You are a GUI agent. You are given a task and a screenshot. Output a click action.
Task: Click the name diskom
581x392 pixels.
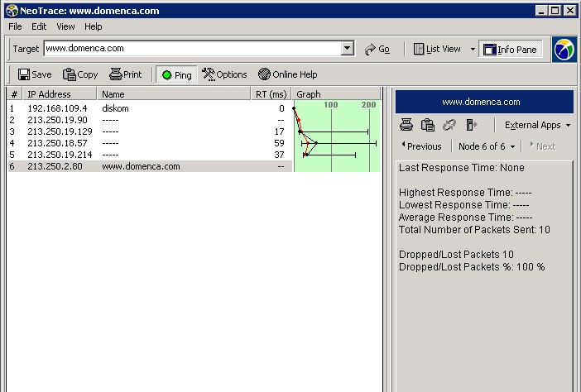(115, 108)
